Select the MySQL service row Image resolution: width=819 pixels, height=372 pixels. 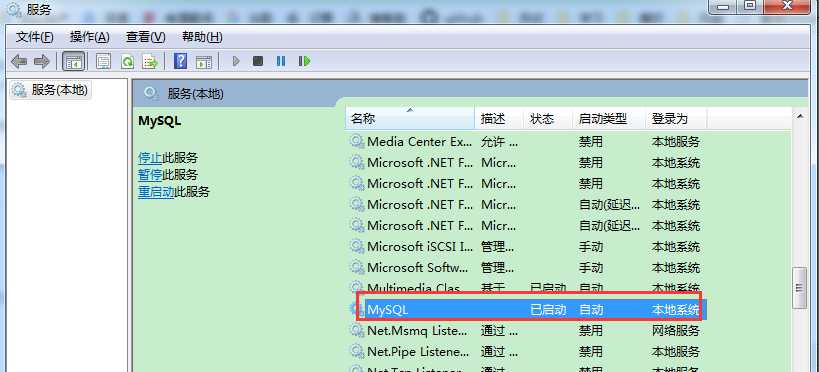pyautogui.click(x=528, y=309)
